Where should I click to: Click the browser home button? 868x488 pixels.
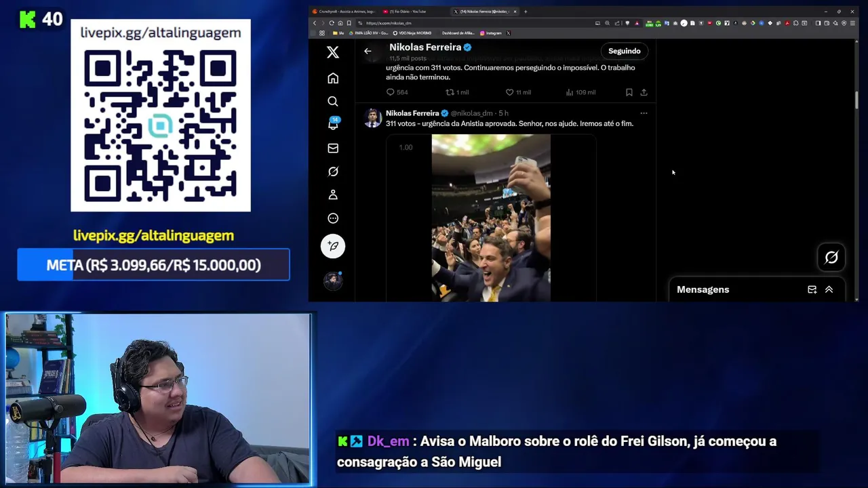coord(340,23)
